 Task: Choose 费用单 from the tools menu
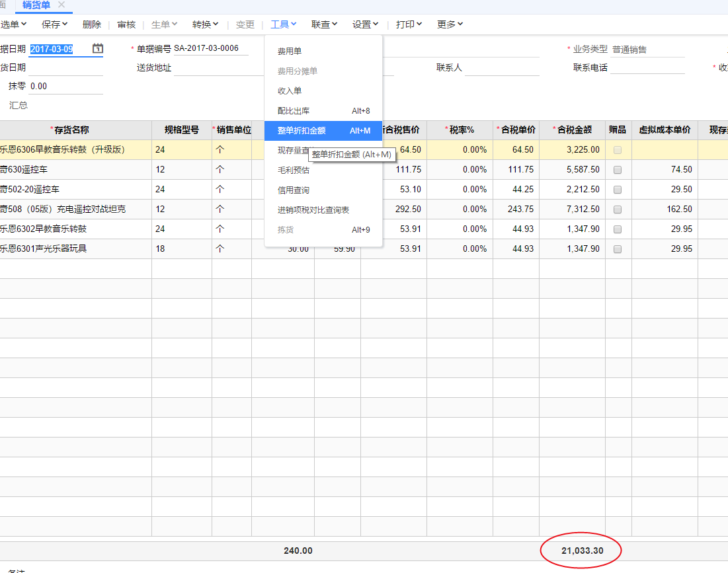290,52
